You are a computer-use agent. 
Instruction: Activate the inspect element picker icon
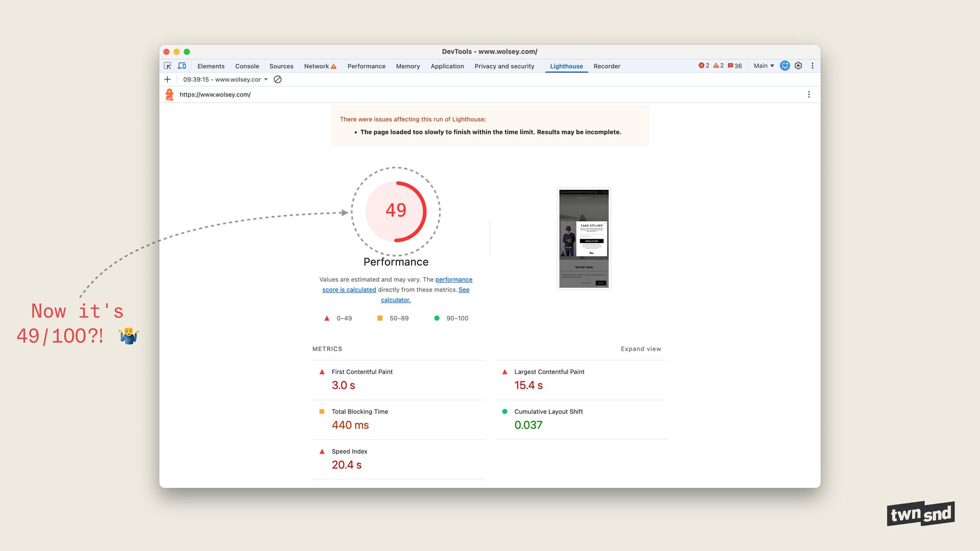[167, 66]
